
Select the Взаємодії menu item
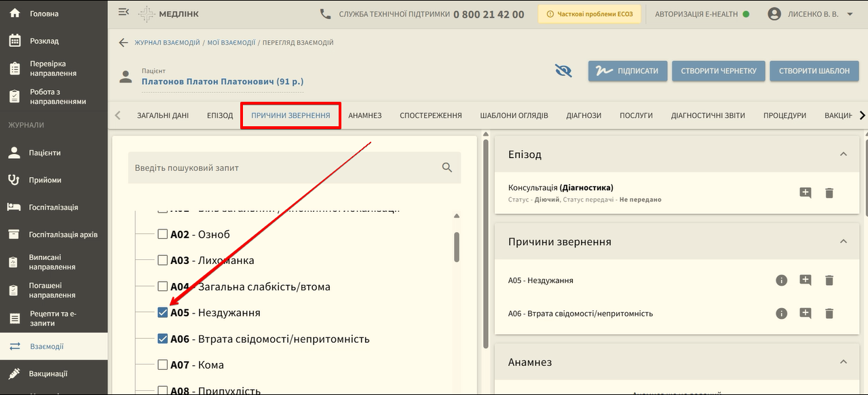[x=54, y=346]
